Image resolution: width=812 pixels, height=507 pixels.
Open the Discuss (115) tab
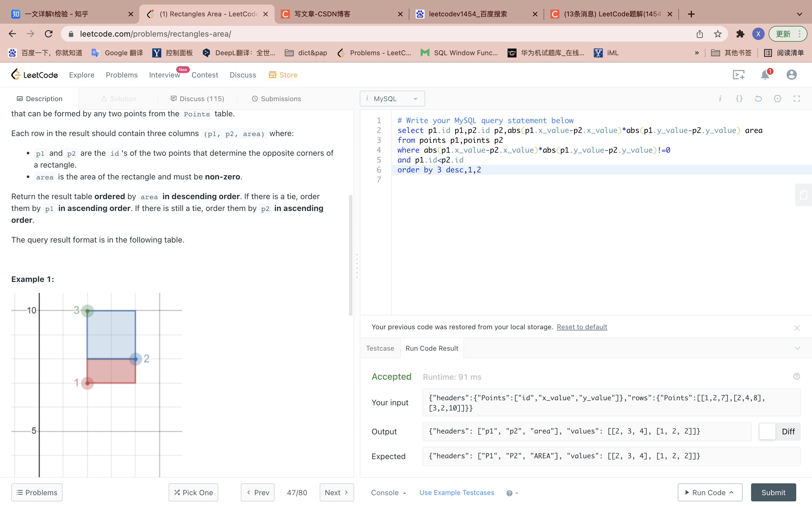tap(197, 99)
